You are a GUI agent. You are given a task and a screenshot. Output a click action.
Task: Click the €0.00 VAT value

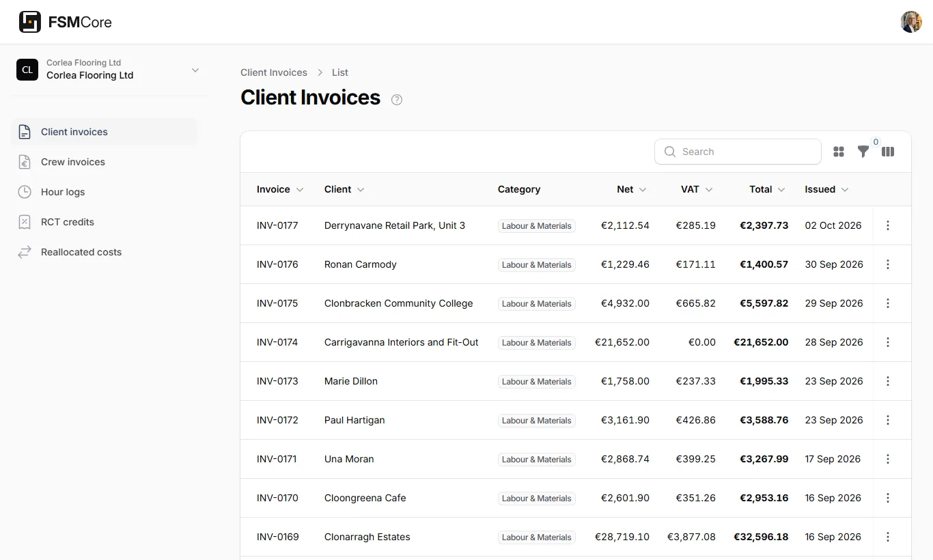(702, 342)
